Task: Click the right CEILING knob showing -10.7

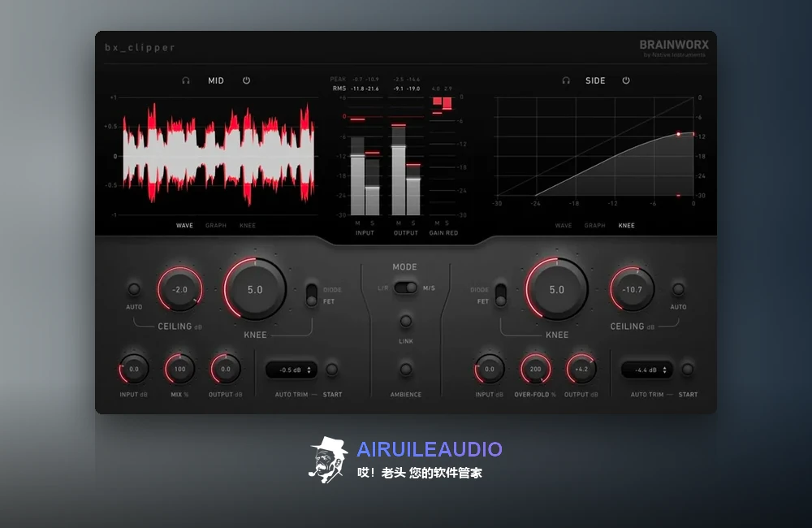Action: (x=633, y=289)
